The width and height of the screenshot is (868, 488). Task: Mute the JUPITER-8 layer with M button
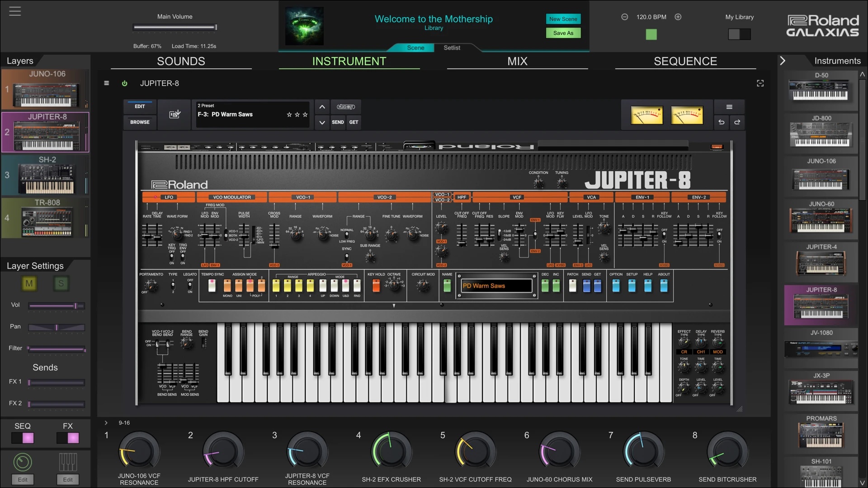click(29, 284)
